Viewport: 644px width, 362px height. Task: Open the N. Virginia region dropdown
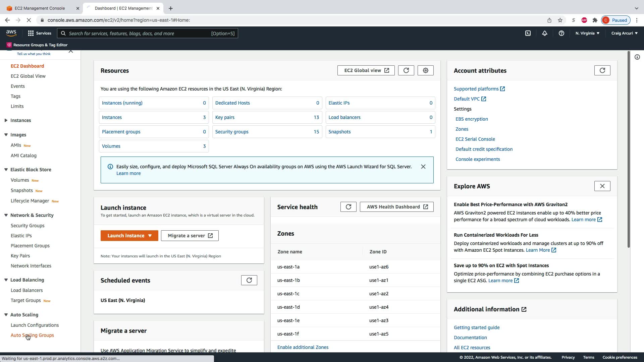(587, 33)
